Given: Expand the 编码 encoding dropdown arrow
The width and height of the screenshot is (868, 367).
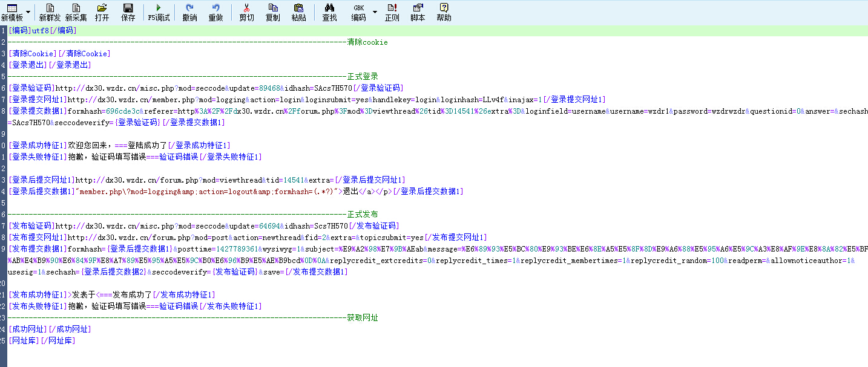Looking at the screenshot, I should (375, 12).
